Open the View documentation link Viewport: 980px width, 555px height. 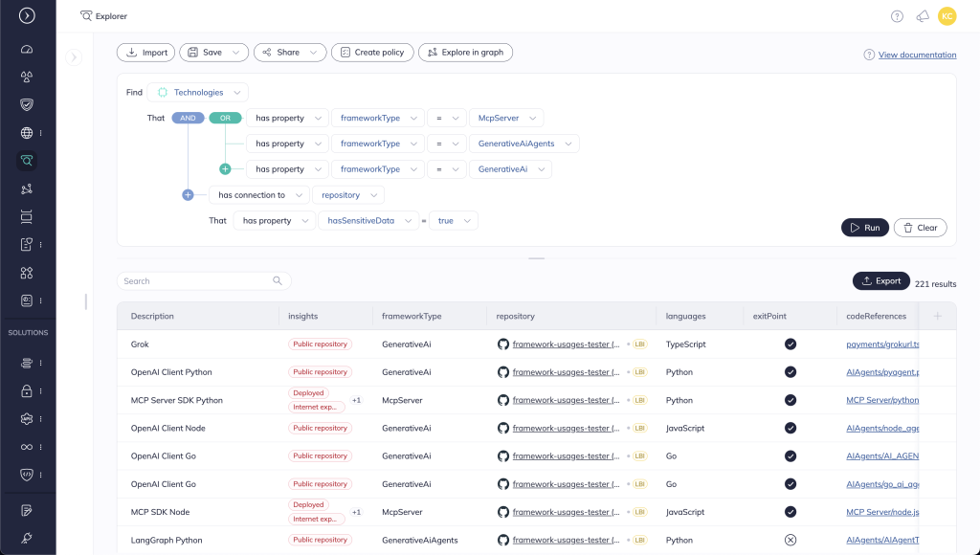pyautogui.click(x=917, y=55)
